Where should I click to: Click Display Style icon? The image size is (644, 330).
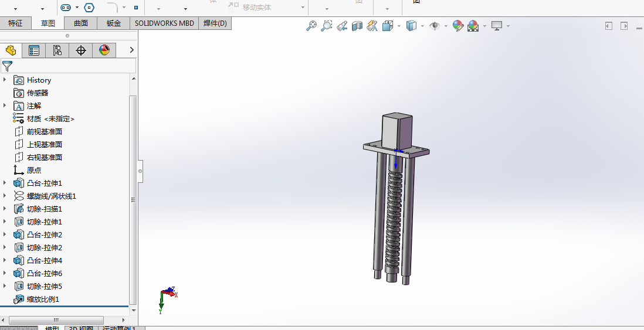pyautogui.click(x=411, y=26)
